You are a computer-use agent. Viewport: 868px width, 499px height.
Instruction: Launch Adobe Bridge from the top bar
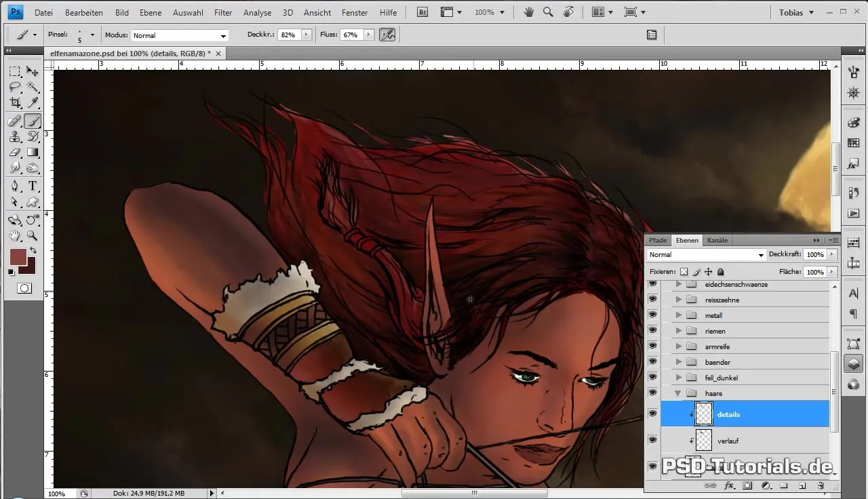[422, 12]
